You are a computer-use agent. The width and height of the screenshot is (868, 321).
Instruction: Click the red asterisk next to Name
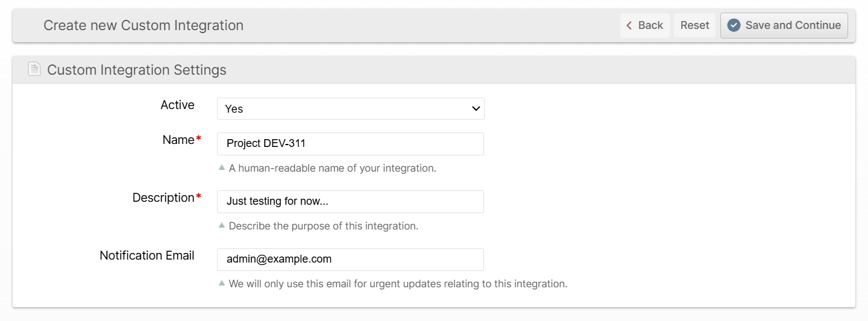tap(198, 140)
